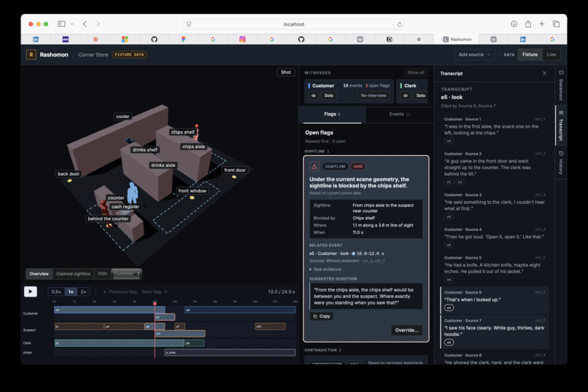Jump to Next flag
The width and height of the screenshot is (588, 392).
[x=155, y=292]
